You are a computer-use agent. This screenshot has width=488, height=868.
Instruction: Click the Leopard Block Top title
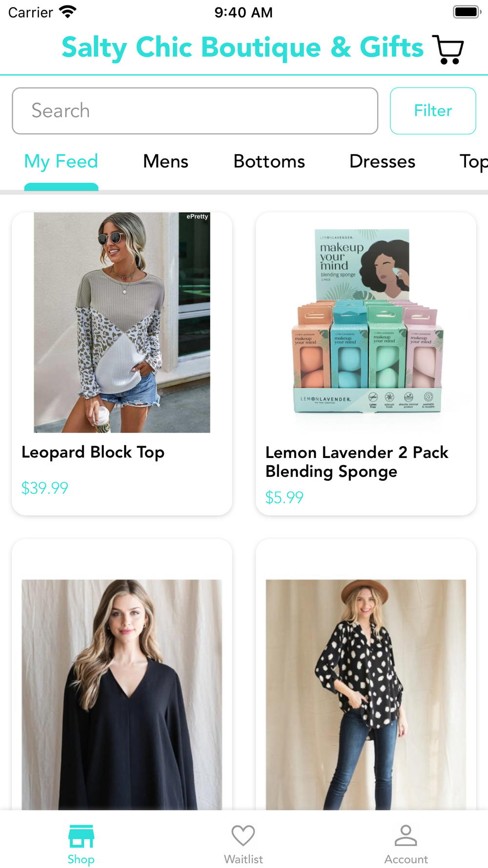pos(93,452)
